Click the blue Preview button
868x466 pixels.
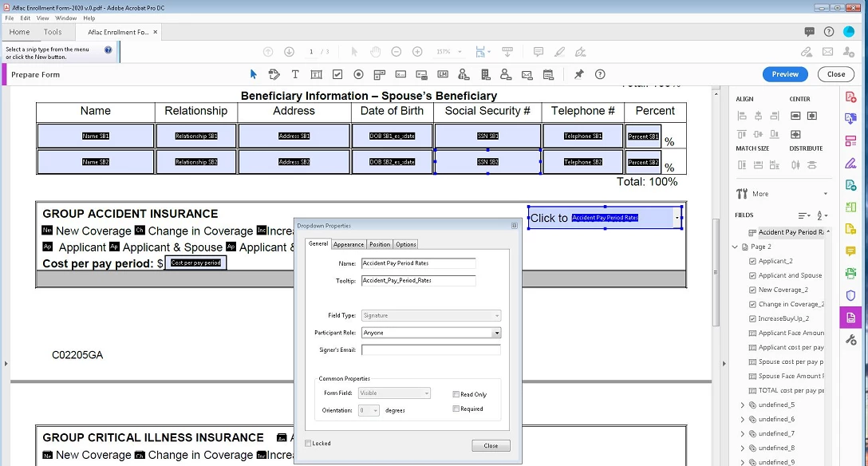785,74
